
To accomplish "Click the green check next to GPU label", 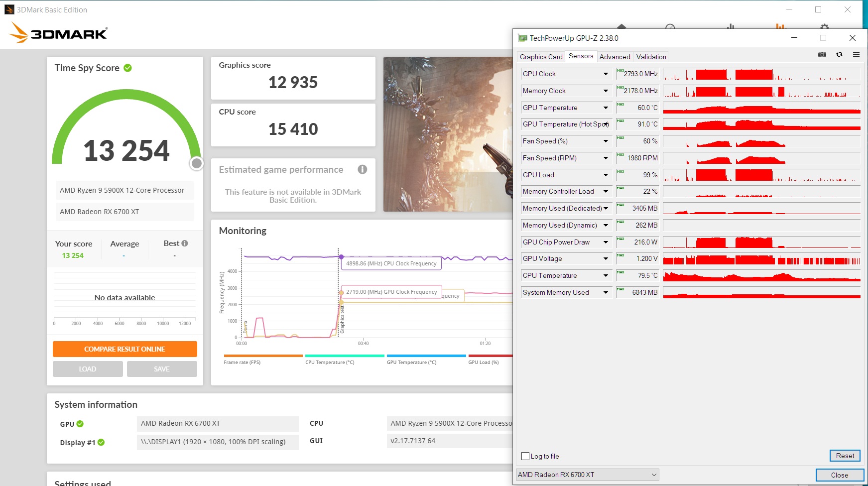I will [x=80, y=424].
